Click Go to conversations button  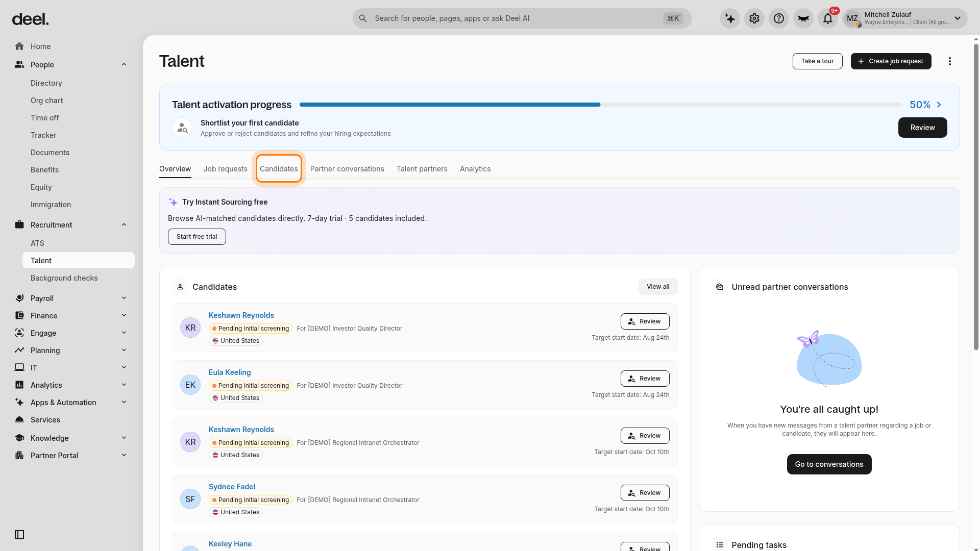click(x=829, y=464)
